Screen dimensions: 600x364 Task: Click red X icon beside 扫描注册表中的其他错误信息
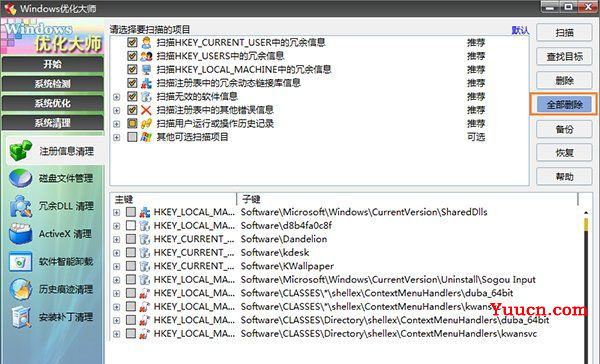coord(146,110)
